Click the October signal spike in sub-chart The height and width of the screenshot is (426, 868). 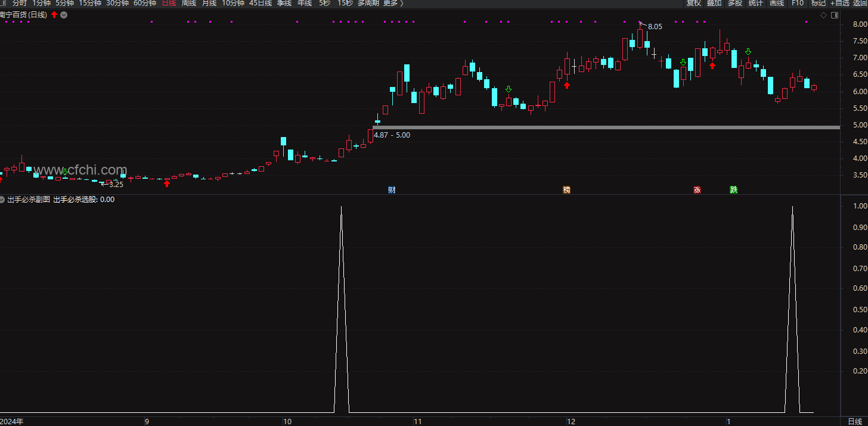341,310
